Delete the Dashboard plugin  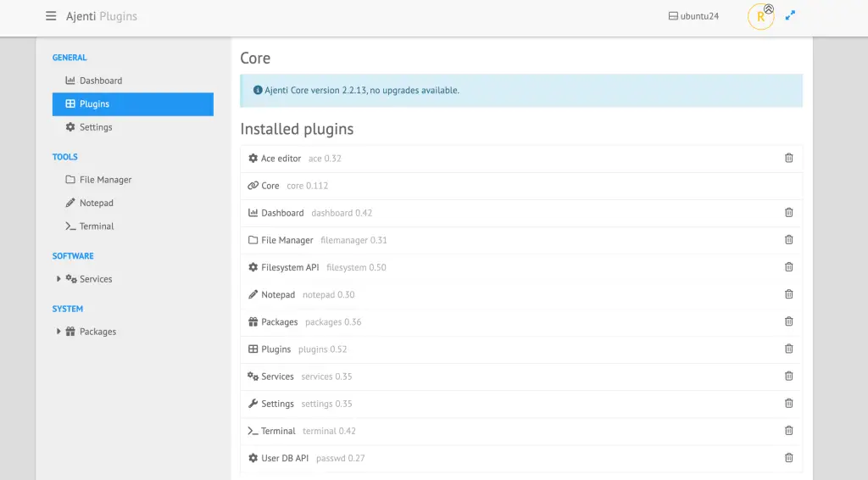point(789,213)
